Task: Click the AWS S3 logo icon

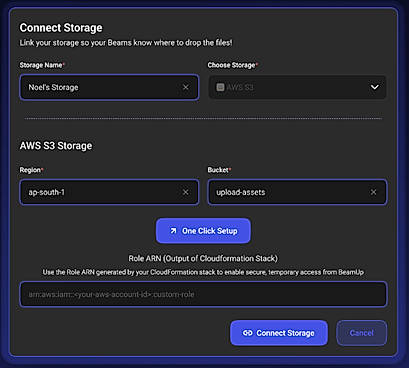Action: pyautogui.click(x=220, y=87)
